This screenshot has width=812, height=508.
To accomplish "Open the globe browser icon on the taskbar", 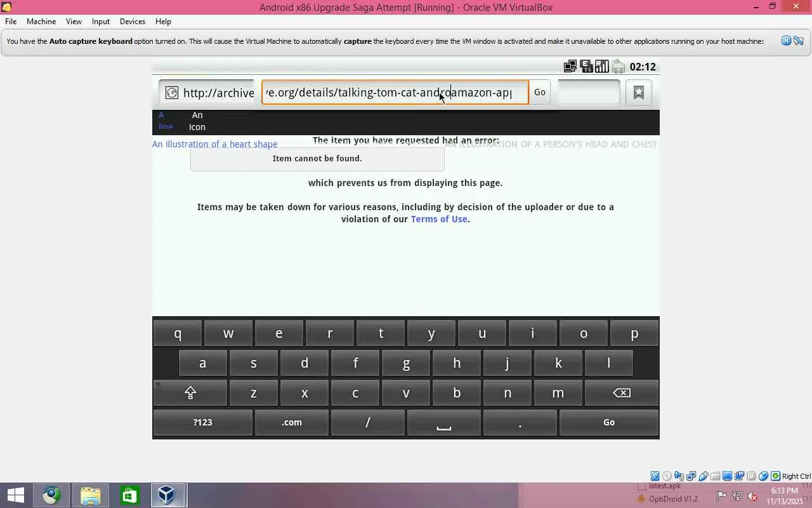I will tap(51, 495).
